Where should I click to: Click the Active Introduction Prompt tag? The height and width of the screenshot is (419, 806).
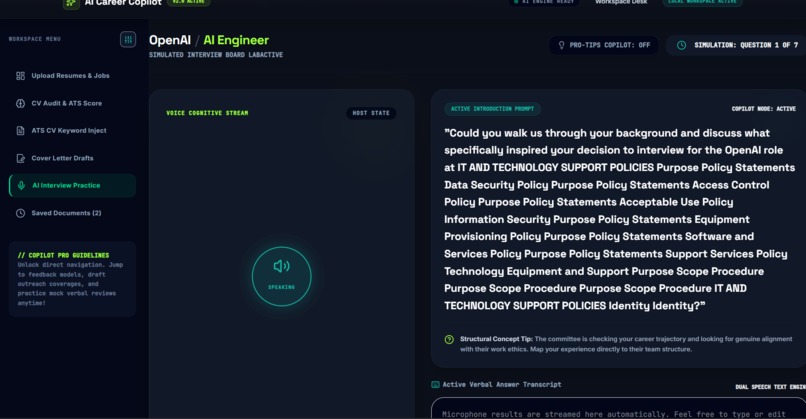[492, 109]
